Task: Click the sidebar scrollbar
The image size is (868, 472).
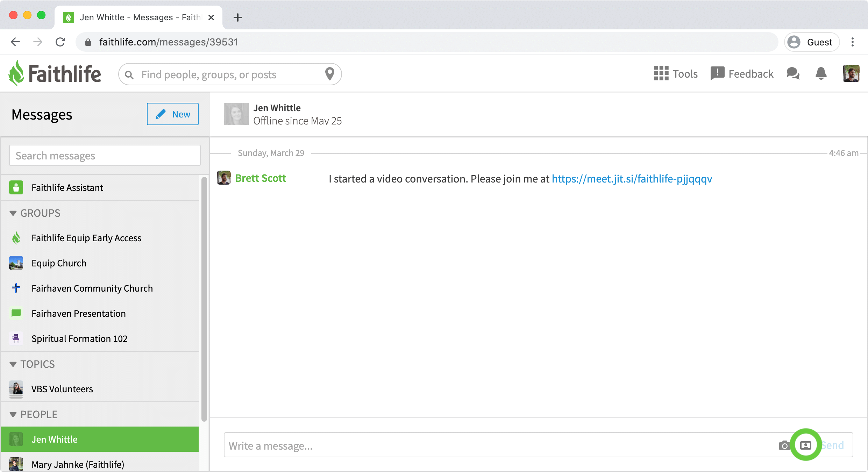Action: click(204, 299)
